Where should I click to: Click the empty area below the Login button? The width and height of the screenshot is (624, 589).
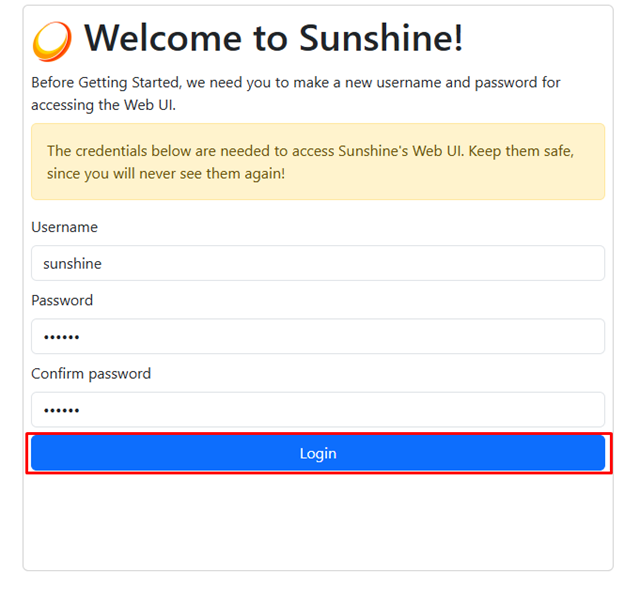(x=318, y=521)
